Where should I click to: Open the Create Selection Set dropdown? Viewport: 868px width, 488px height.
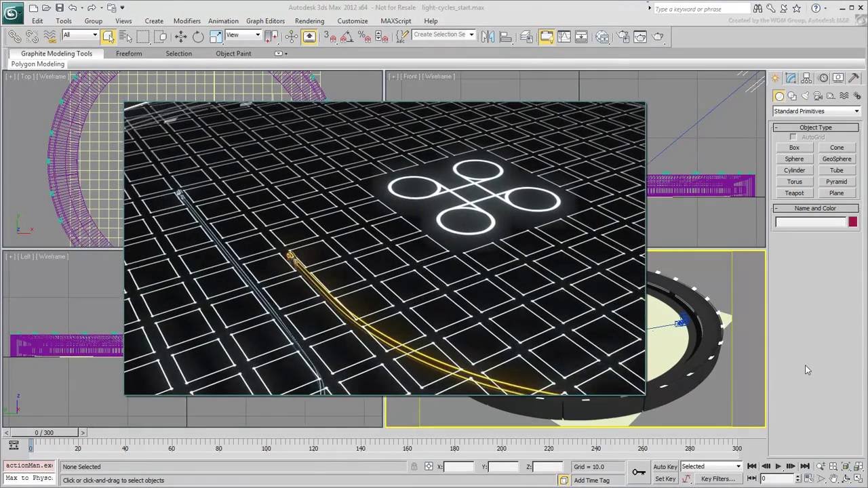click(443, 35)
